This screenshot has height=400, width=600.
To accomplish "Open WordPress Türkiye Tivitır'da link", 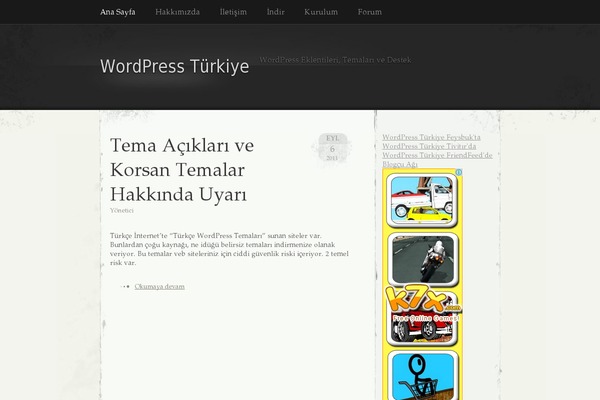I will pyautogui.click(x=429, y=146).
